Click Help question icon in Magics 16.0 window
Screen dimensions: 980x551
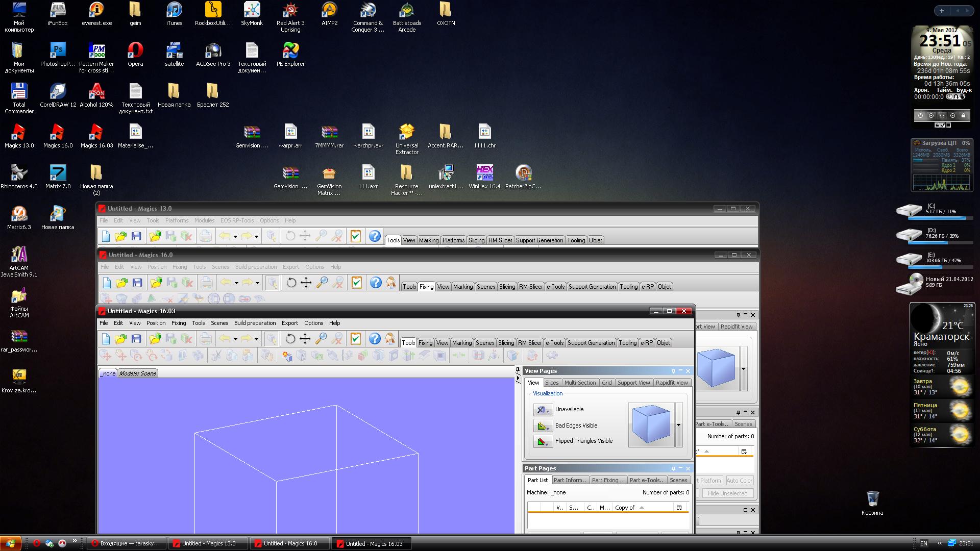point(376,283)
